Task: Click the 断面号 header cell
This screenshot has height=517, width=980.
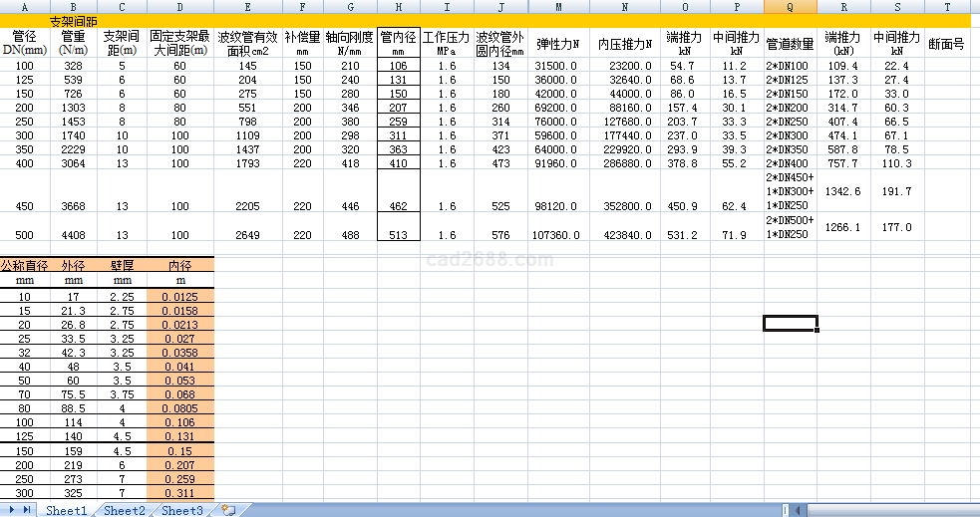Action: 945,44
